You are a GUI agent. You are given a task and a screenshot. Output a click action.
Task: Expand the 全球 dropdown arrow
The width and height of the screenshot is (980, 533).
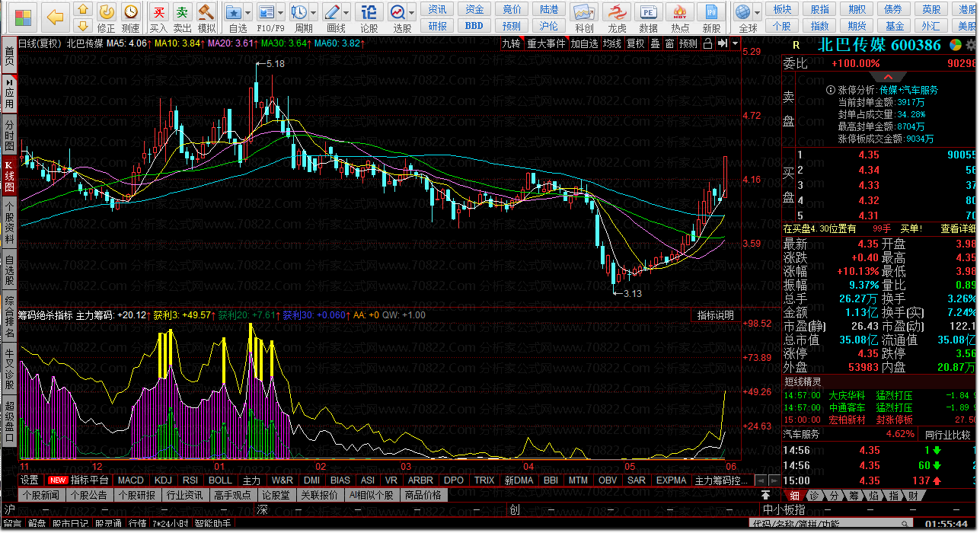[758, 13]
